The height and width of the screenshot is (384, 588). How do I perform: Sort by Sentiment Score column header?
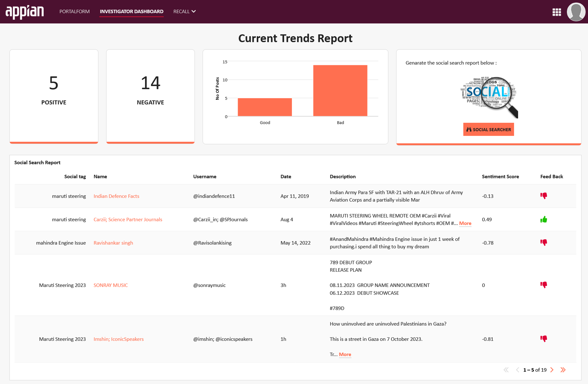(x=500, y=177)
